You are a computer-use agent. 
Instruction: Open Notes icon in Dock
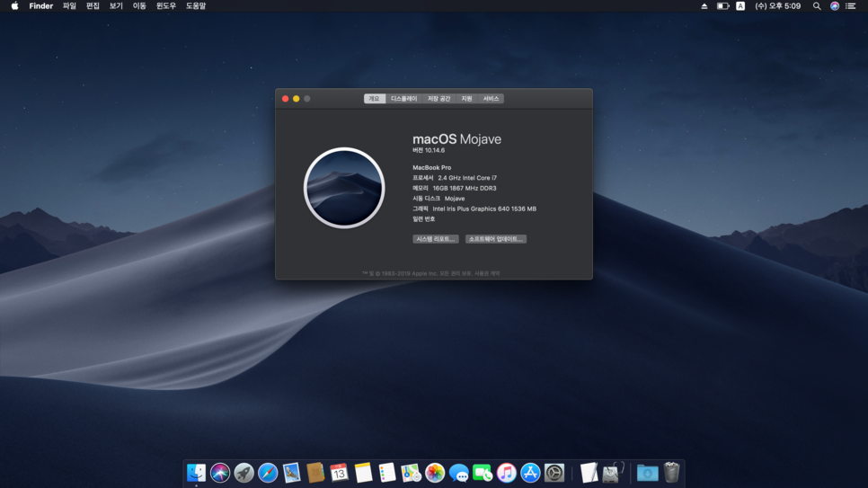pos(363,473)
